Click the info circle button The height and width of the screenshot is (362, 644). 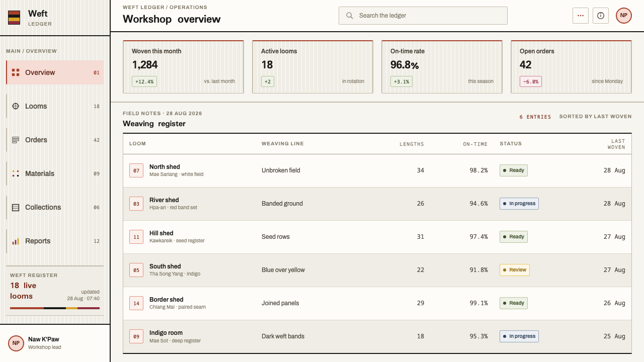point(601,16)
